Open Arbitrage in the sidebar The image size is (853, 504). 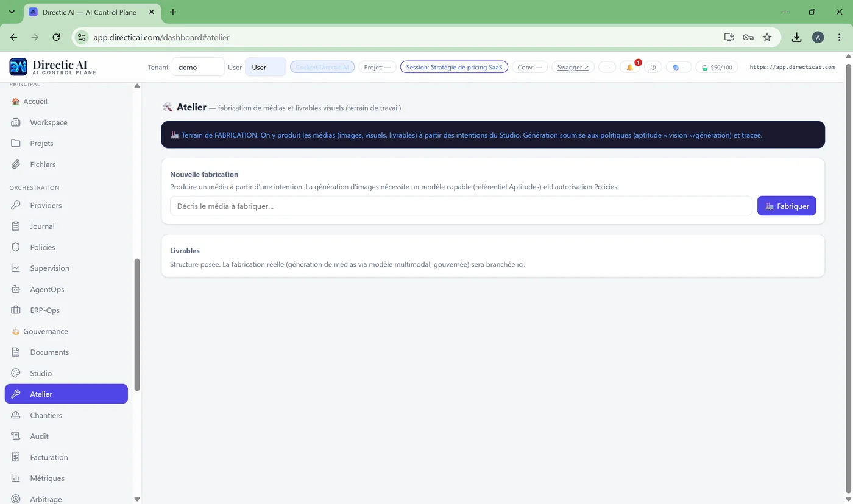coord(66,499)
